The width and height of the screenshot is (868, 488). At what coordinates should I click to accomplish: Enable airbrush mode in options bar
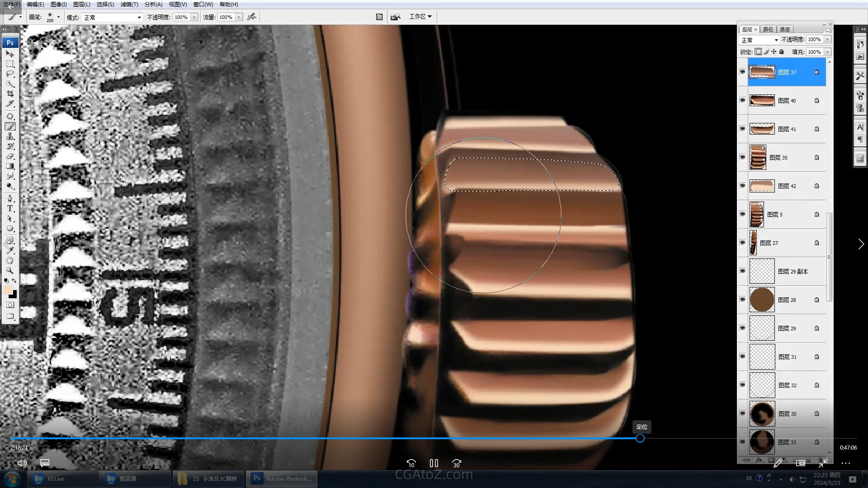(x=252, y=17)
